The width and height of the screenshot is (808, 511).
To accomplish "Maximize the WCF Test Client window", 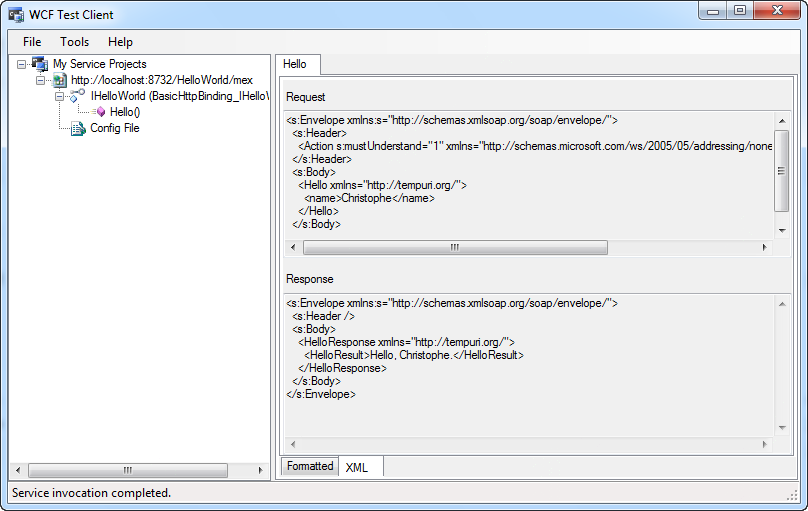I will (740, 11).
